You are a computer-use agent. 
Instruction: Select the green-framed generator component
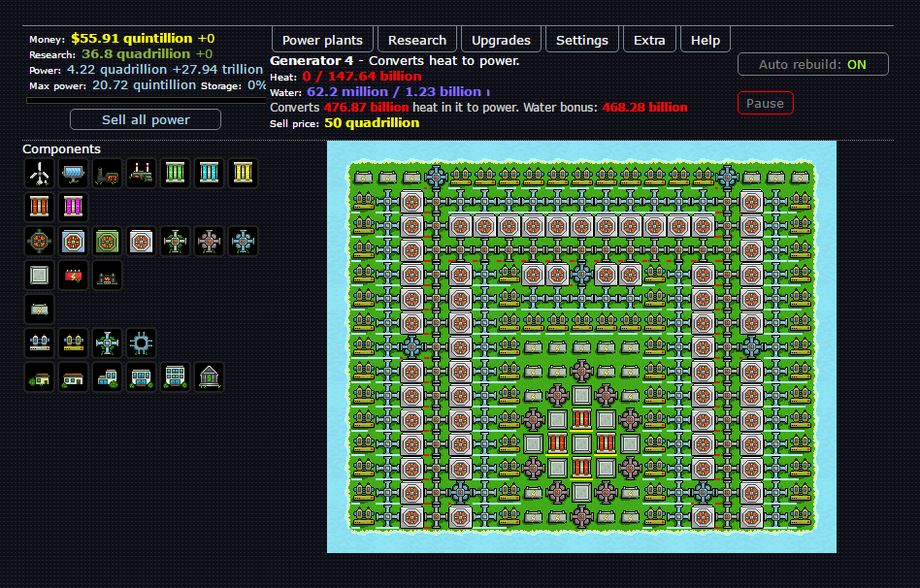tap(108, 242)
